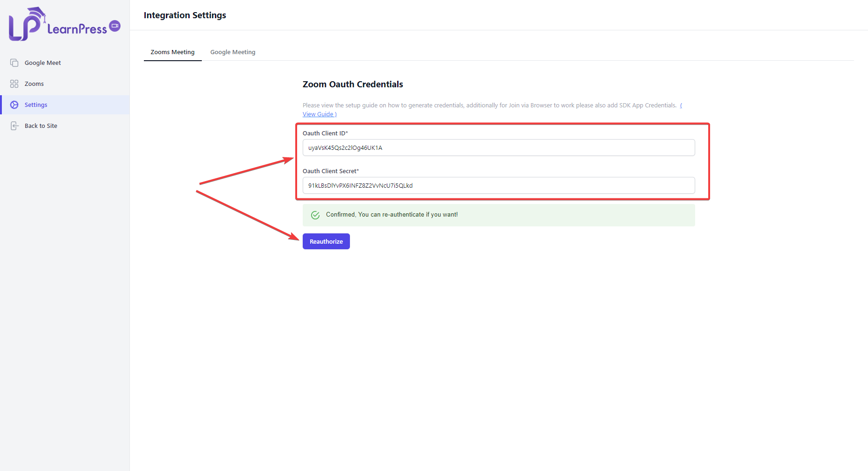The width and height of the screenshot is (868, 471).
Task: Open the View Guide link
Action: coord(319,114)
